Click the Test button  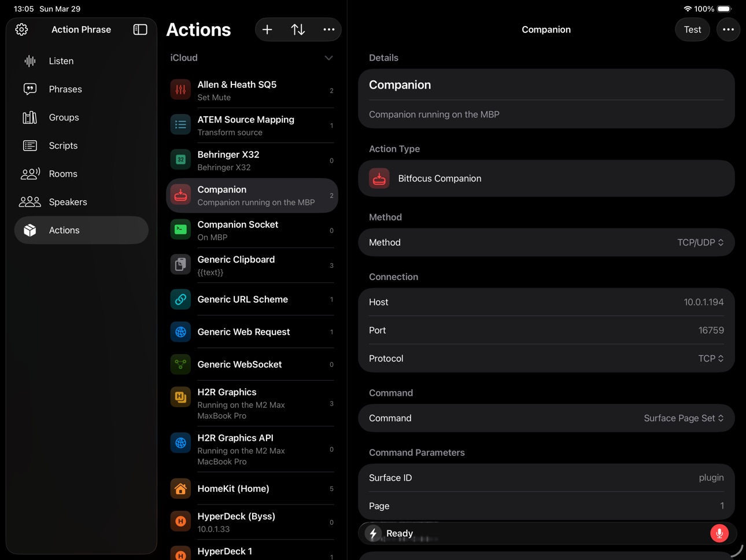point(692,30)
